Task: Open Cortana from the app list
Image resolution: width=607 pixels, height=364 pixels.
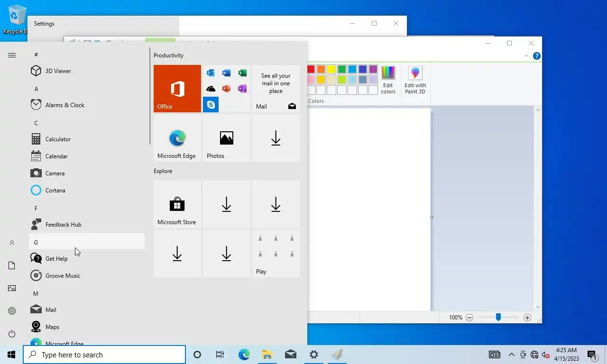Action: [x=87, y=191]
